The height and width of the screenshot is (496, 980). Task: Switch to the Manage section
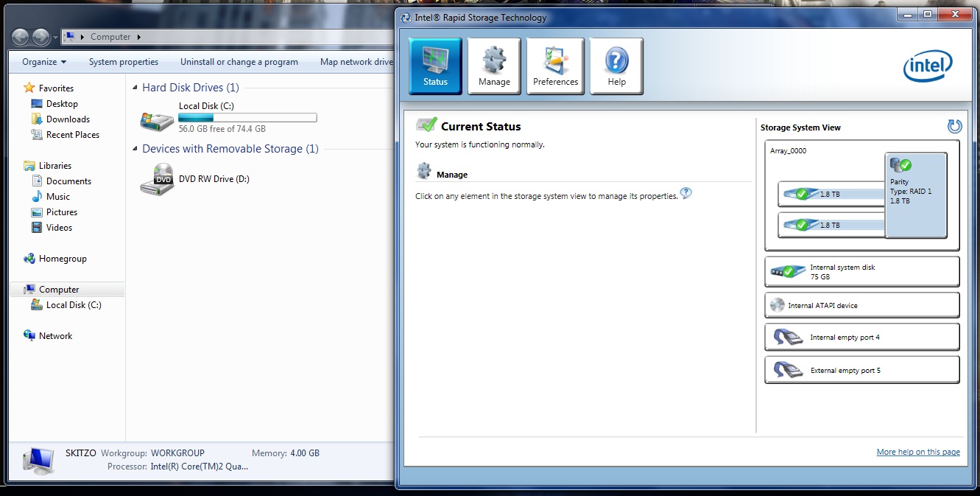pos(494,66)
